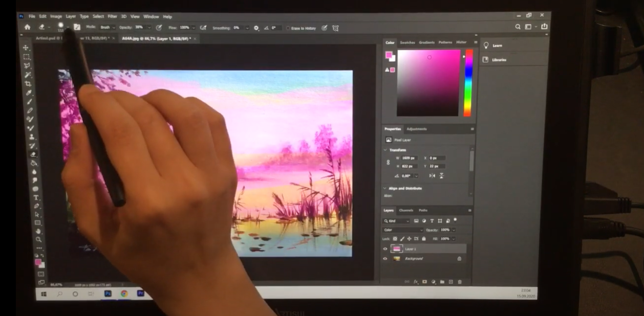The width and height of the screenshot is (644, 316).
Task: Select the Eraser tool in toolbar
Action: pos(33,154)
